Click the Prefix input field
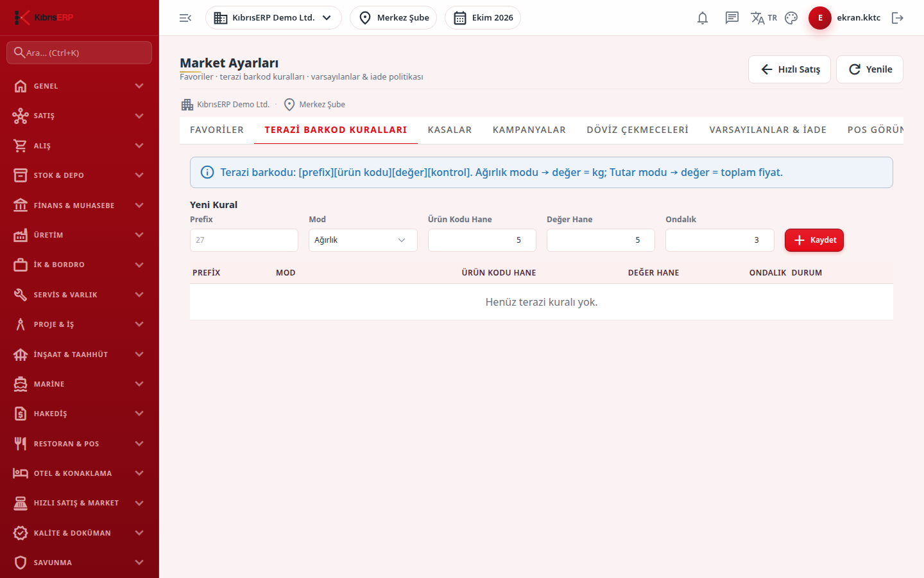 click(x=244, y=240)
